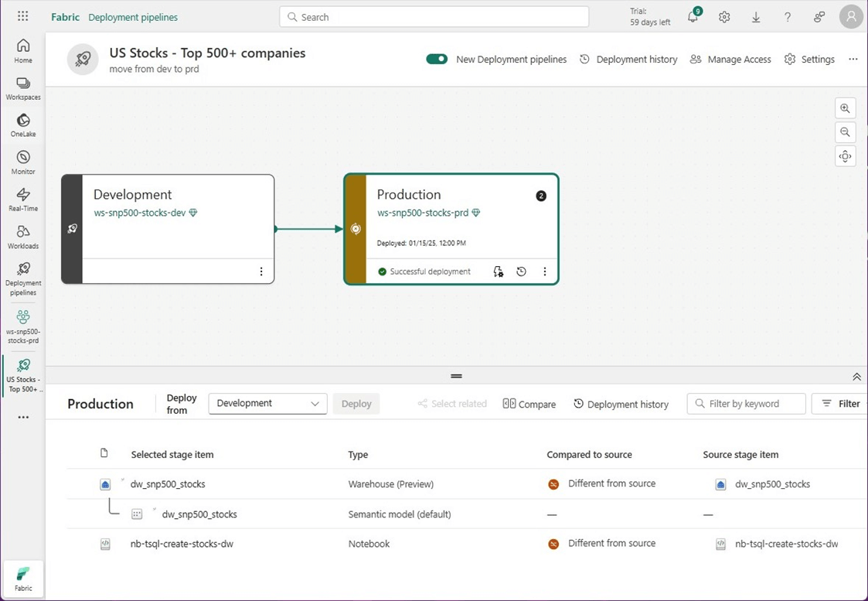Click the zoom out canvas icon
868x601 pixels.
click(x=845, y=132)
